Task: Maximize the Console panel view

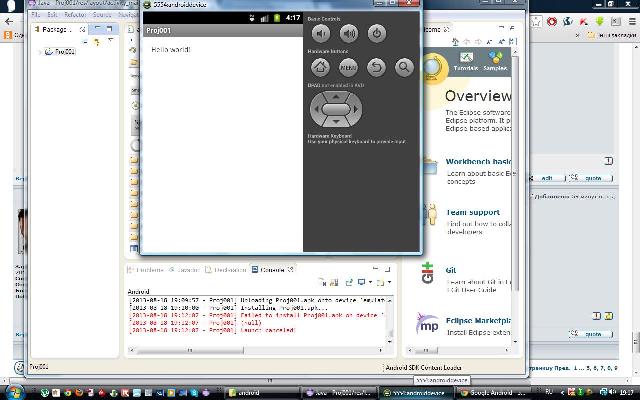Action: click(x=387, y=269)
